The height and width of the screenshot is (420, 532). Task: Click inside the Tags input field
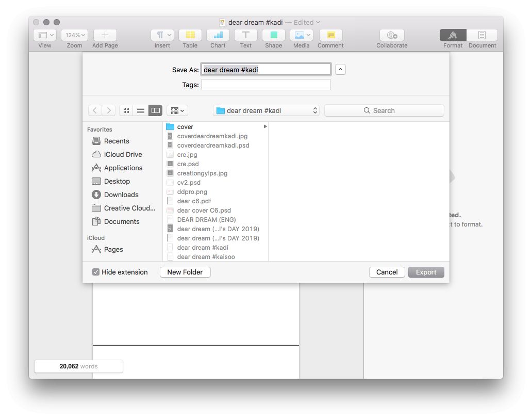click(265, 85)
